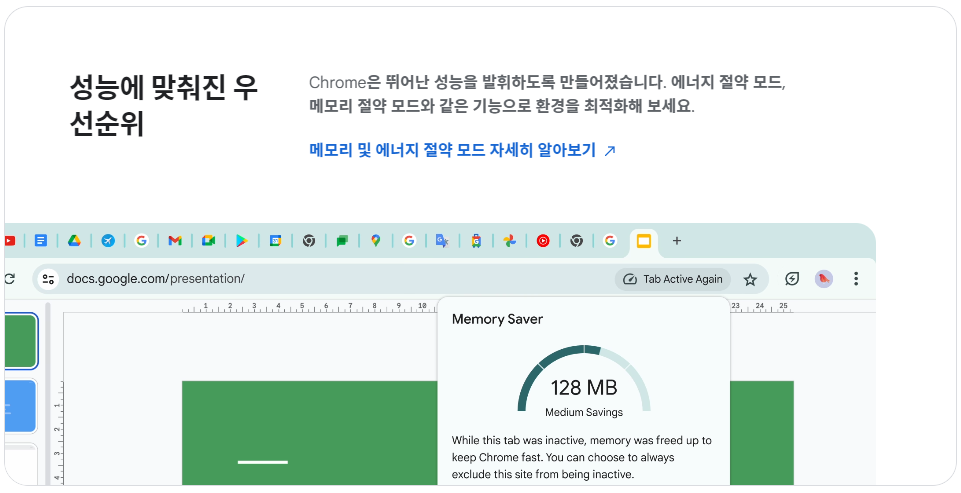Switch to the Google Play tab
The width and height of the screenshot is (961, 493).
click(241, 241)
